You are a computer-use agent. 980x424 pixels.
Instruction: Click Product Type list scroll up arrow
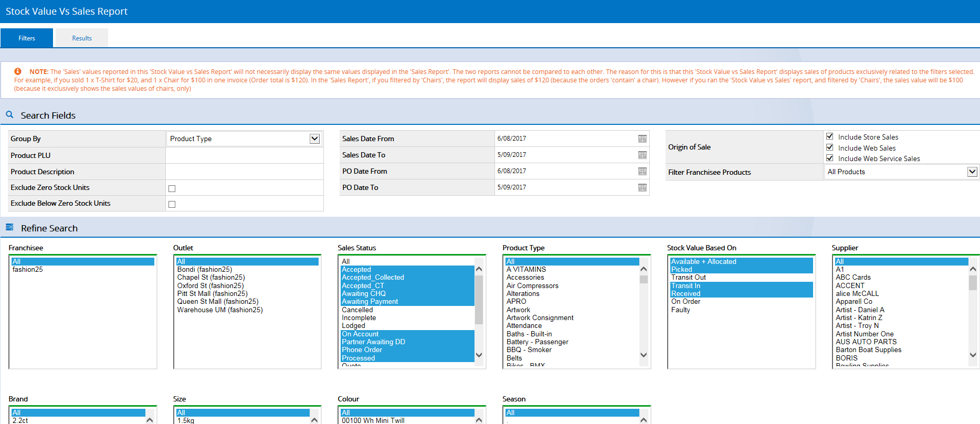click(x=644, y=269)
